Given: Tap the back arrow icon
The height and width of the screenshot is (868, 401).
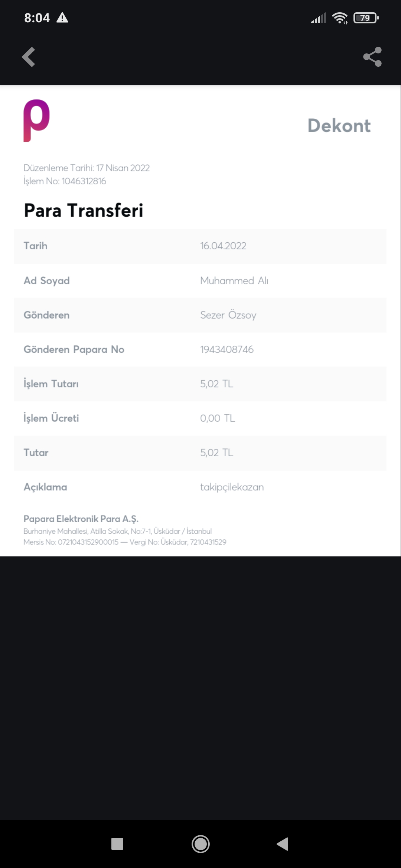Looking at the screenshot, I should [29, 57].
